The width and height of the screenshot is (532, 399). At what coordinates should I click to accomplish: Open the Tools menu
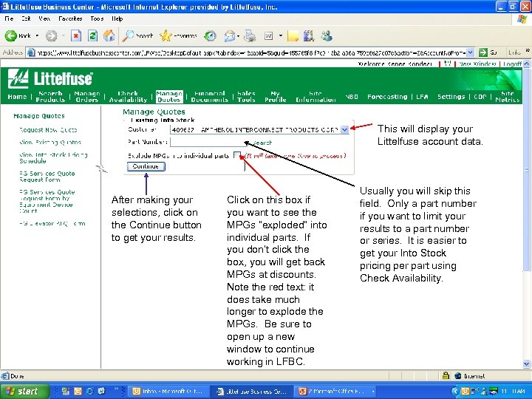(x=97, y=18)
